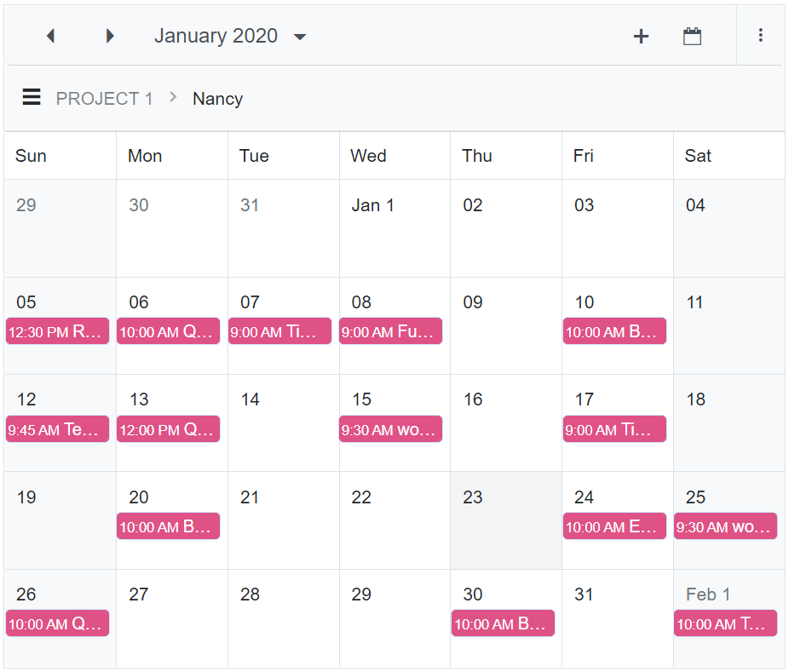Open the date picker calendar icon

click(x=692, y=36)
